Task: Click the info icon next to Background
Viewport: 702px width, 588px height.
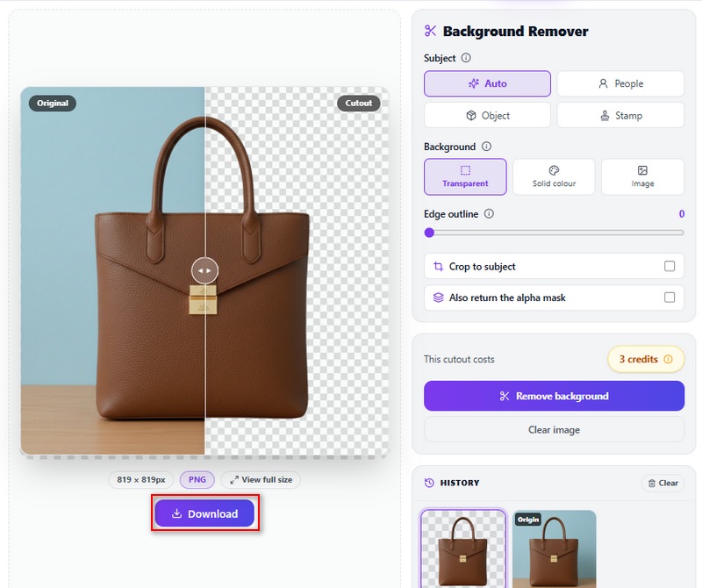Action: click(x=486, y=147)
